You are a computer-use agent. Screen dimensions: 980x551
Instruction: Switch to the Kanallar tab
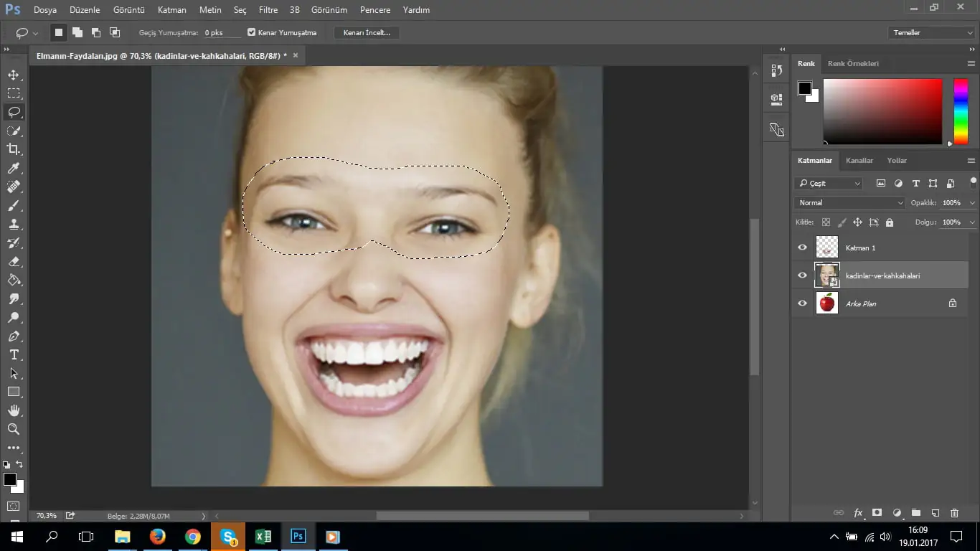(x=859, y=161)
